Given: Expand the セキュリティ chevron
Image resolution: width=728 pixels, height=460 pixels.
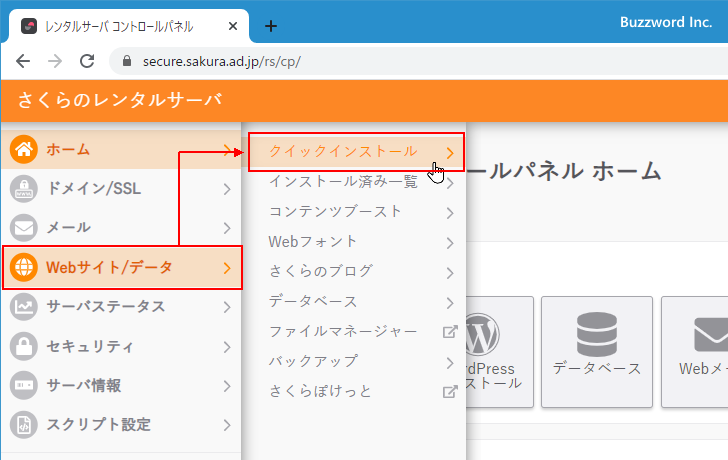Looking at the screenshot, I should (227, 347).
